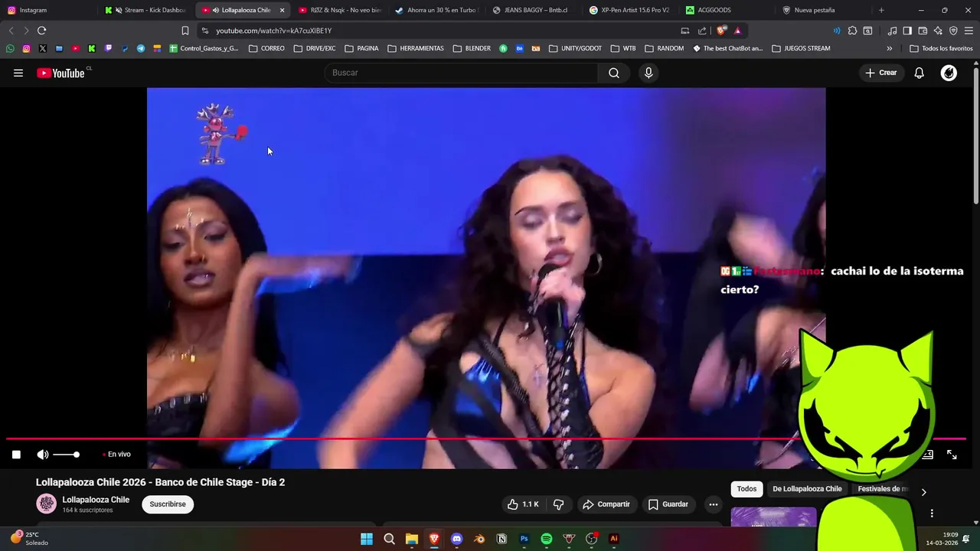This screenshot has width=980, height=551.
Task: Jump to live with En vivo indicator
Action: click(117, 455)
